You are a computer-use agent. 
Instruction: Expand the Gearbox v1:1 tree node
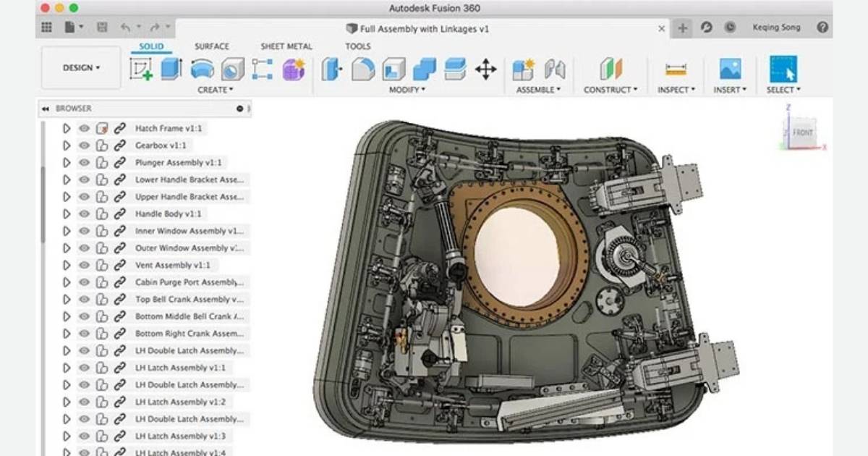pyautogui.click(x=66, y=145)
